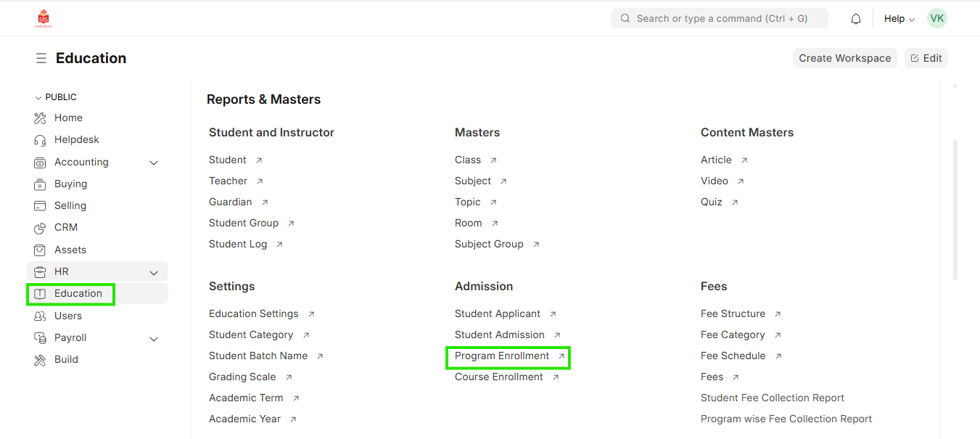
Task: Go to Users in the sidebar
Action: coord(67,316)
